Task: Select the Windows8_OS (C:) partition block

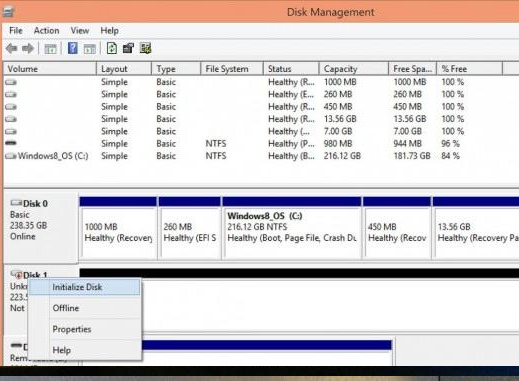Action: coord(292,227)
